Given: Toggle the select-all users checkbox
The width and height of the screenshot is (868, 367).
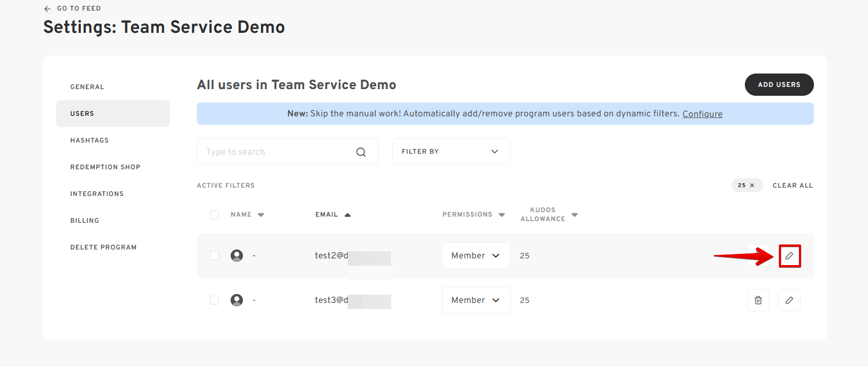Looking at the screenshot, I should tap(214, 215).
